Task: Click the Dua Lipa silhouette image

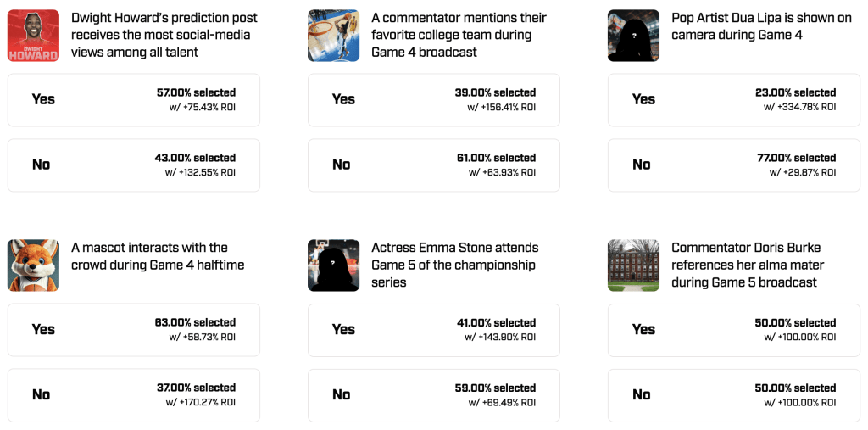Action: [x=633, y=36]
